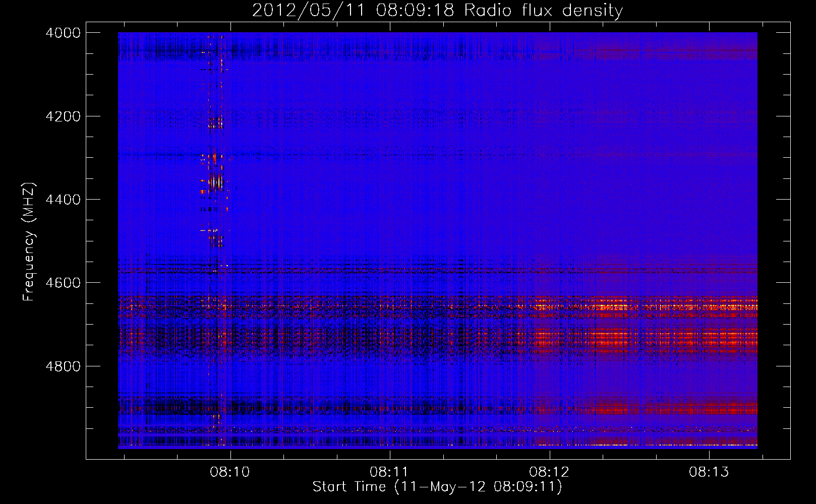816x504 pixels.
Task: Click the 4000 frequency axis label
Action: coord(63,33)
